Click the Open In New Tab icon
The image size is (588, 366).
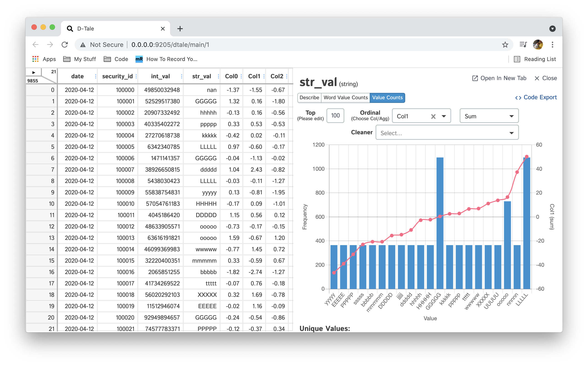(x=475, y=78)
